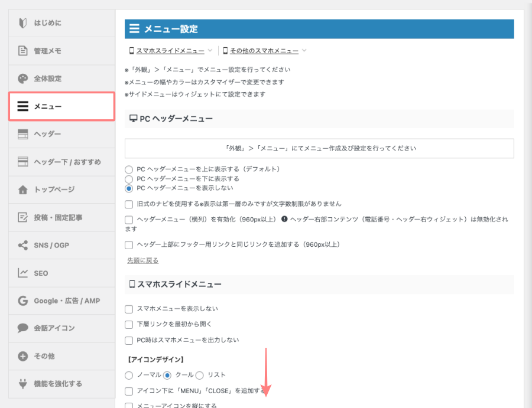Select the ヘッダー section icon
Viewport: 532px width, 408px height.
[x=22, y=134]
